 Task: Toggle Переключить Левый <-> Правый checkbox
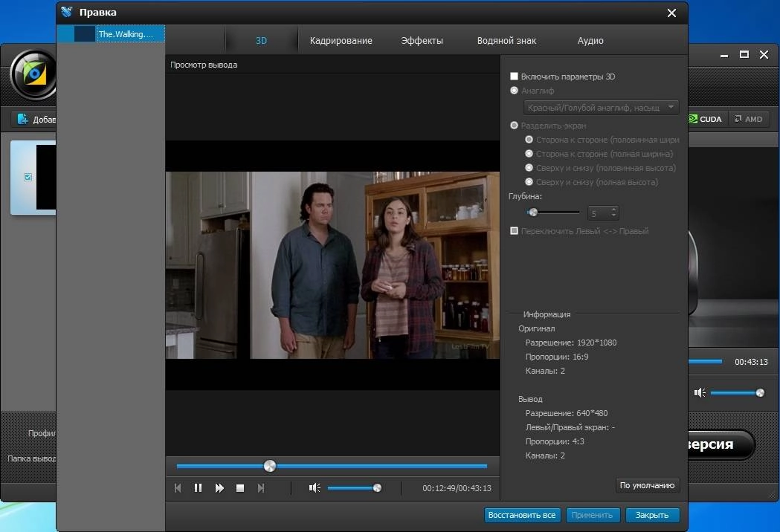tap(514, 230)
